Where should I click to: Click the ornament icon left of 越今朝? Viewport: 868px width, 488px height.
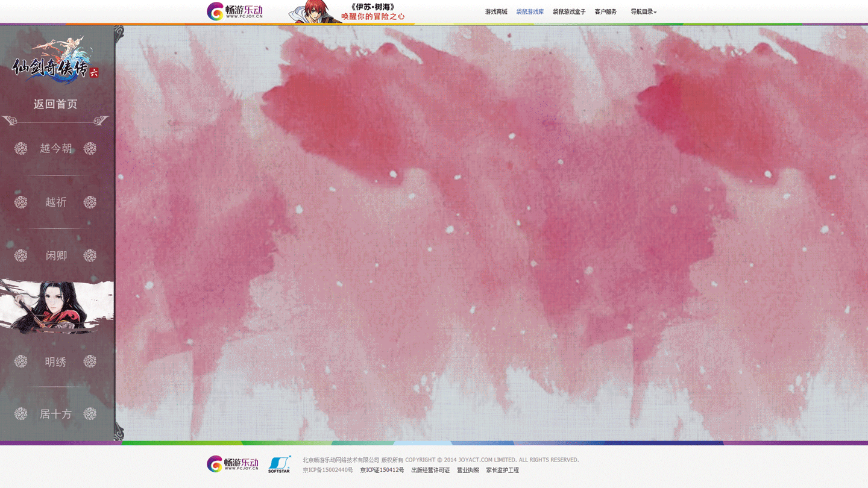coord(21,148)
